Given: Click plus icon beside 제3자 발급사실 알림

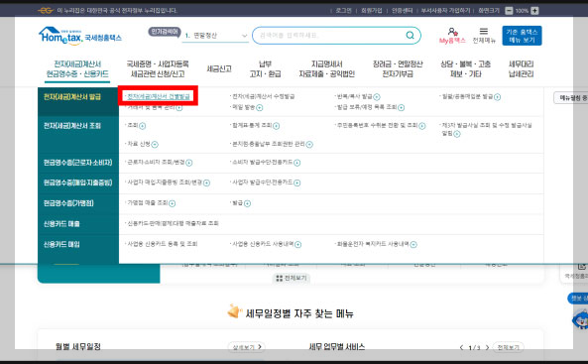Looking at the screenshot, I should 457,134.
